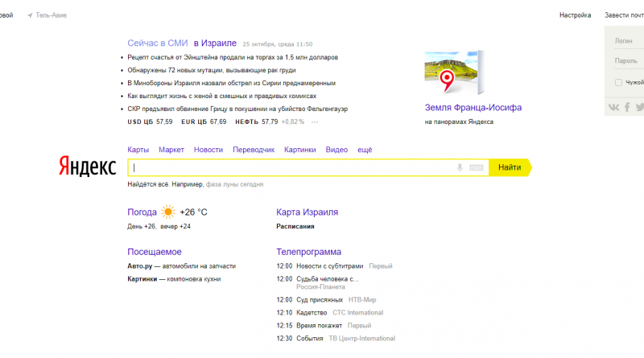Viewport: 644px width, 358px height.
Task: Click the Пароль input field
Action: [x=630, y=61]
